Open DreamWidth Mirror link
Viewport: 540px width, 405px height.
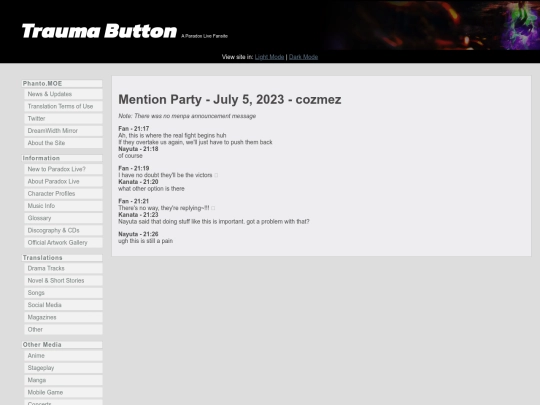63,131
